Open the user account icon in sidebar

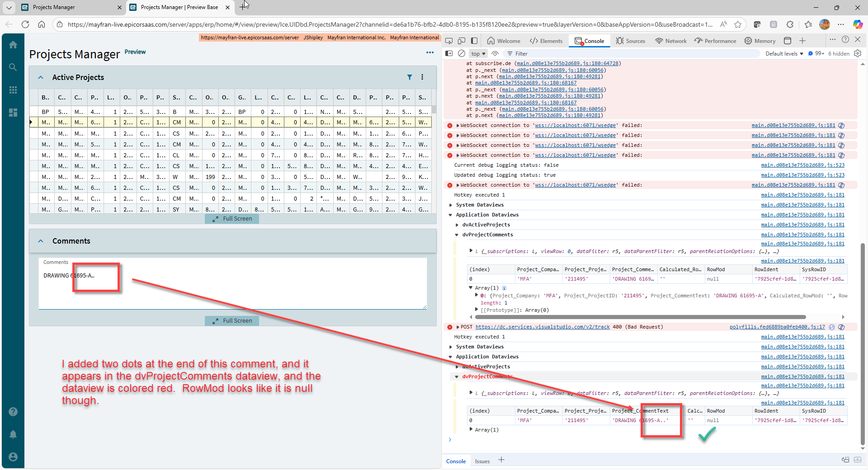[x=13, y=457]
